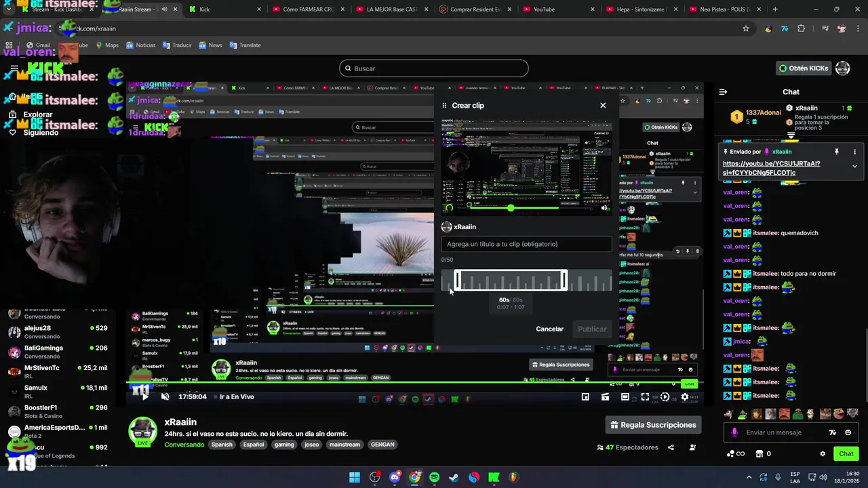Switch to the Comprar Resident Evil tab
Screen dimensions: 868x488
click(x=475, y=9)
